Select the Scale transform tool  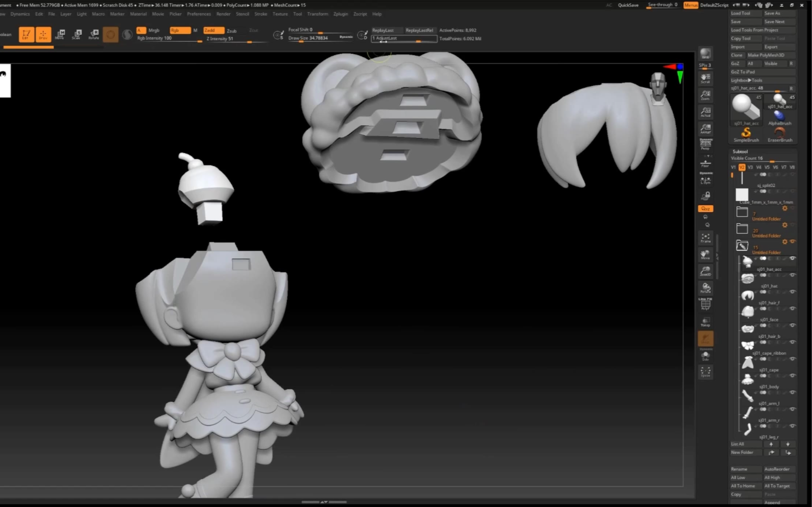77,34
